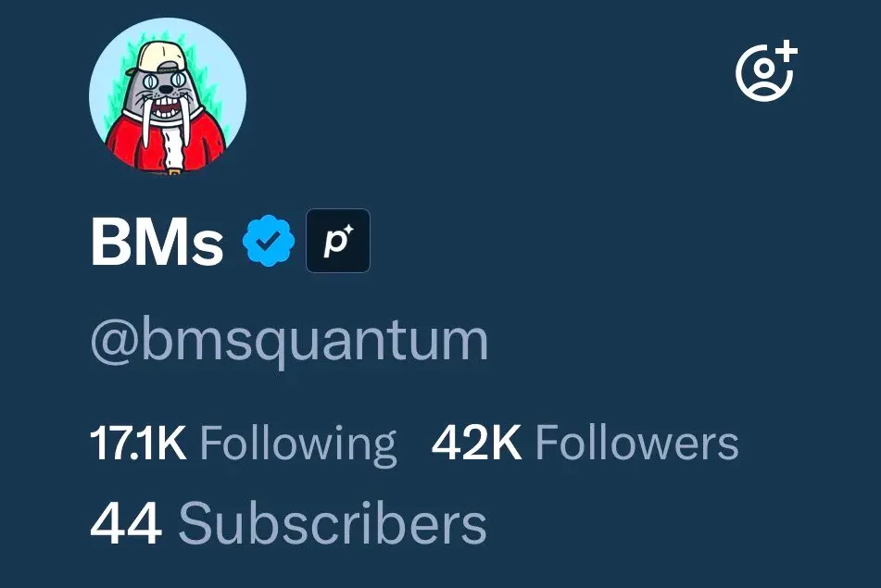The width and height of the screenshot is (881, 588).
Task: Open the 44 Subscribers list
Action: (x=288, y=523)
